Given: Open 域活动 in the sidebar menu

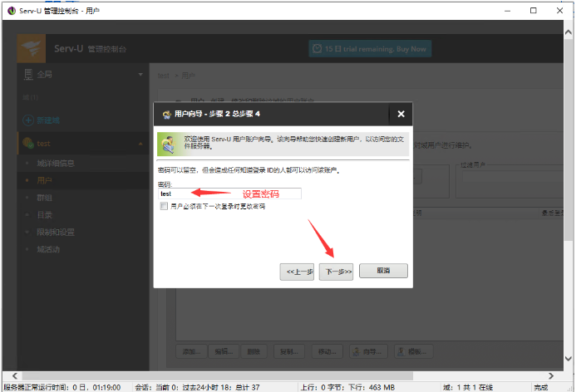Looking at the screenshot, I should click(x=48, y=249).
